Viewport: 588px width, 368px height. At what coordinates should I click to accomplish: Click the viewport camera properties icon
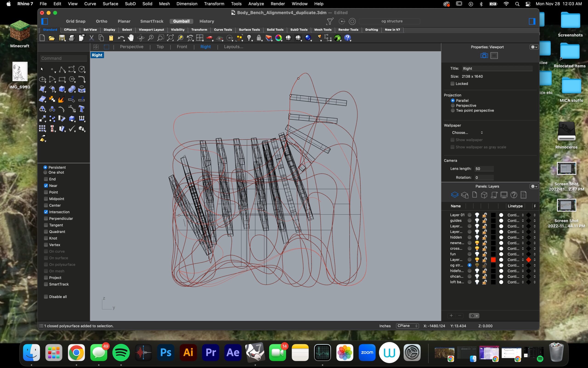pyautogui.click(x=484, y=56)
